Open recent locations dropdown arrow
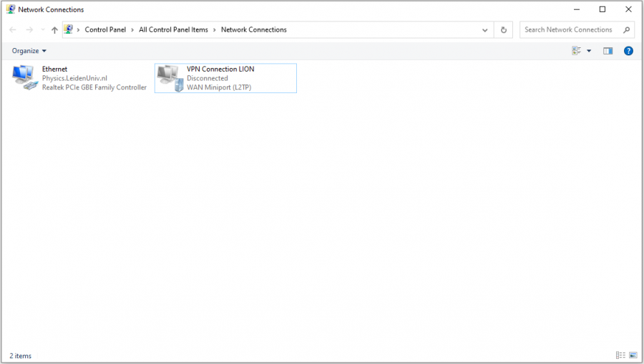Viewport: 644px width, 364px height. [42, 30]
